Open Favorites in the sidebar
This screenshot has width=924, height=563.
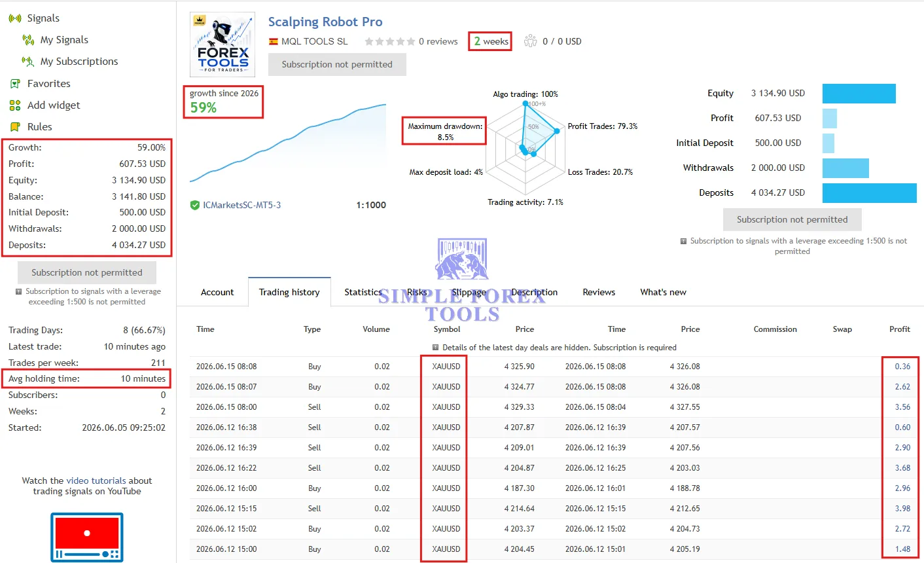tap(49, 84)
